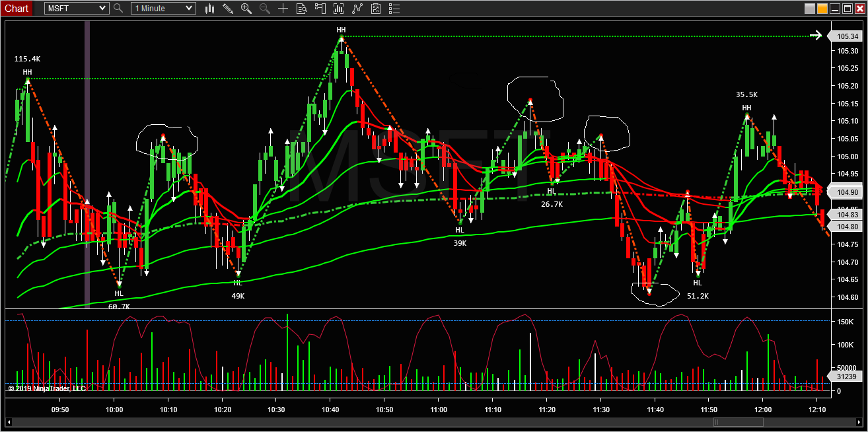Click the 12:00 time axis label

[x=763, y=410]
